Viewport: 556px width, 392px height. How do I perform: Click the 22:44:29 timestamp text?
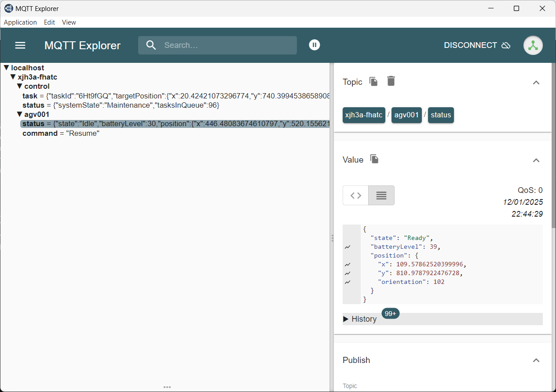[527, 214]
